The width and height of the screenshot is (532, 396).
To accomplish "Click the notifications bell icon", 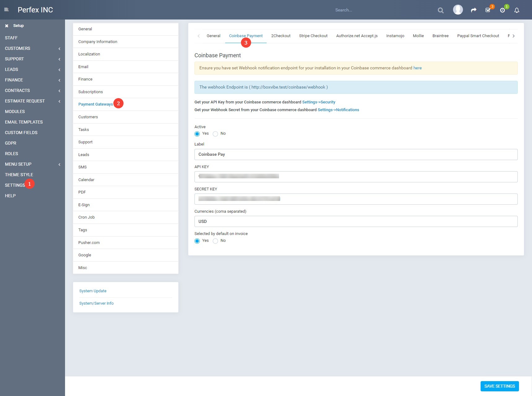I will tap(517, 10).
